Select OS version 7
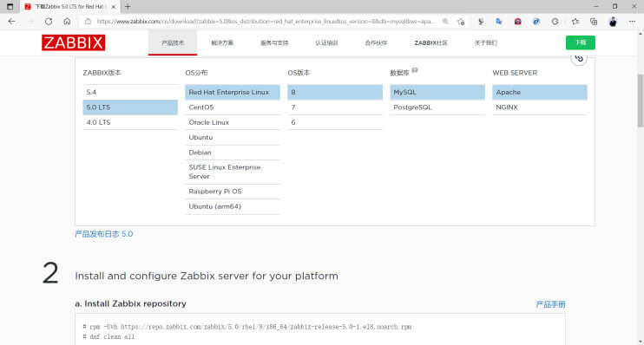Screen dimensions: 644x345 335,107
